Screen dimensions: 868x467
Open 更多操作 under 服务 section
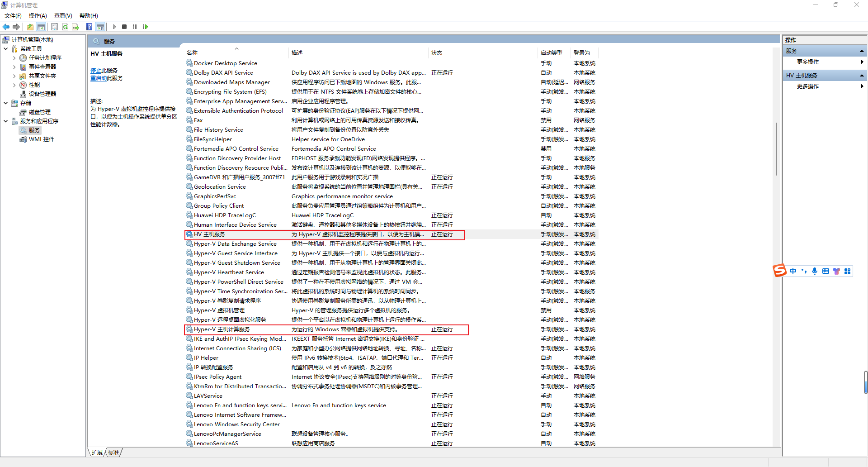click(x=808, y=62)
